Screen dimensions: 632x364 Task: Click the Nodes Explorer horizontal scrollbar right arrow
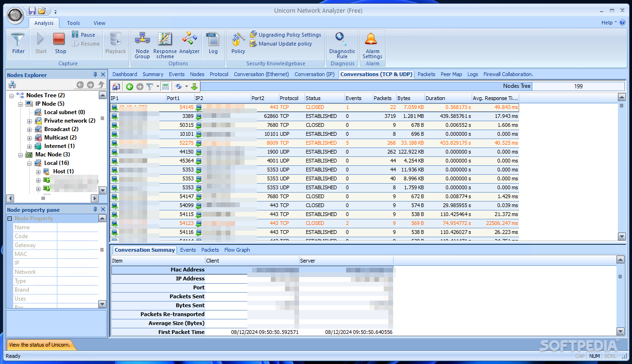pos(95,199)
